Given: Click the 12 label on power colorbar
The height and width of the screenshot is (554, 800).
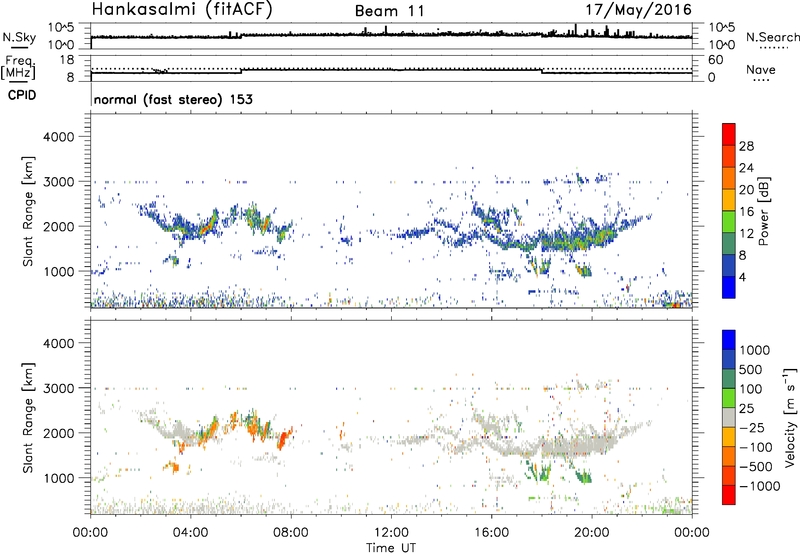Looking at the screenshot, I should pos(746,234).
